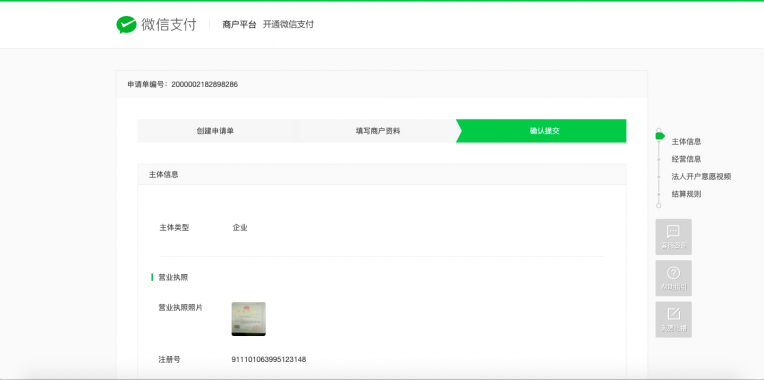This screenshot has width=764, height=380.
Task: Click the 开通微信支付 header text
Action: point(288,24)
